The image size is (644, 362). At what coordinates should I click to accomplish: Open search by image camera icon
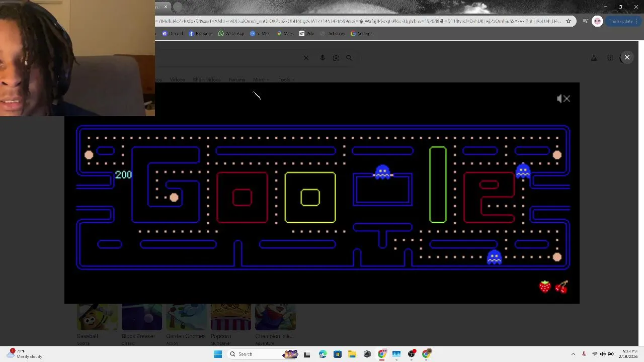pos(336,58)
